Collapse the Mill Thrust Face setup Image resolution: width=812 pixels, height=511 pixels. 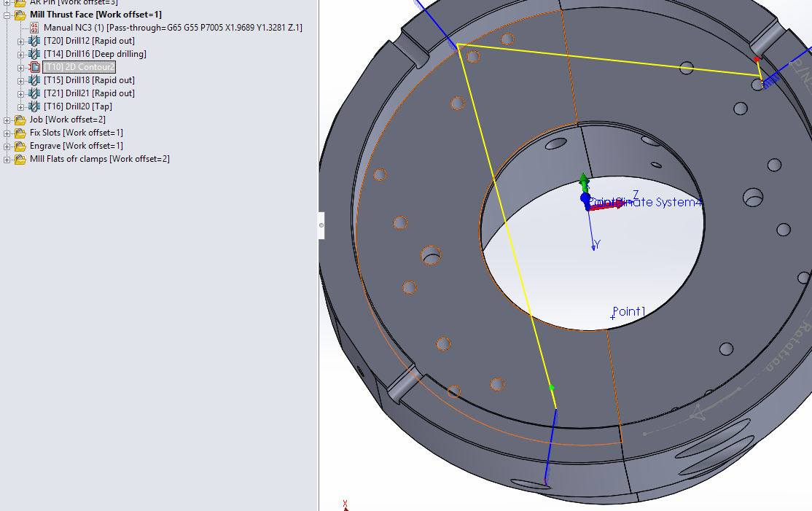coord(5,14)
